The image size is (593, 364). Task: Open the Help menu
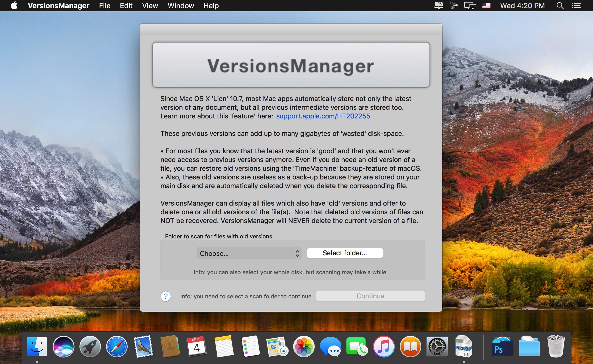pos(211,5)
